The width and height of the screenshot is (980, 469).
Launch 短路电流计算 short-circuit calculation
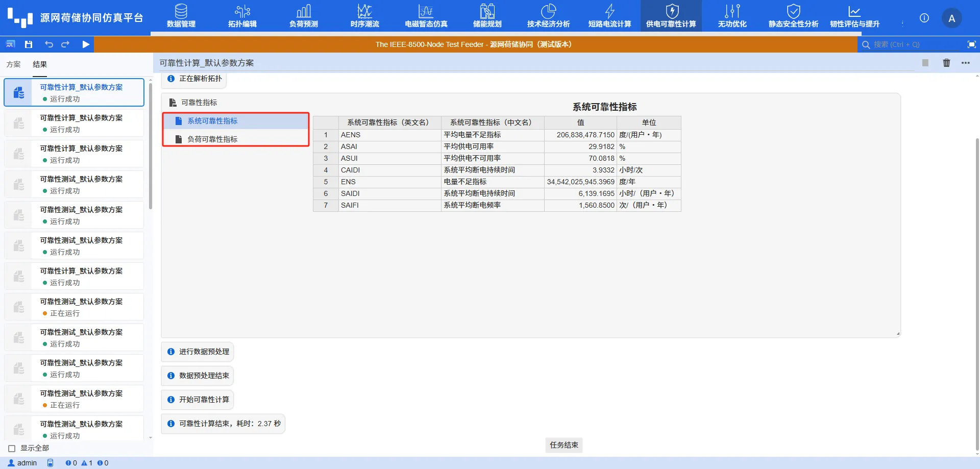click(x=609, y=15)
